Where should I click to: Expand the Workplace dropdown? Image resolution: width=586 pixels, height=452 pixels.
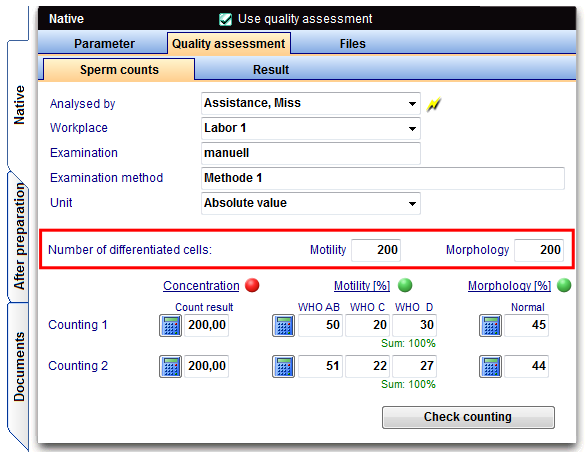[412, 129]
